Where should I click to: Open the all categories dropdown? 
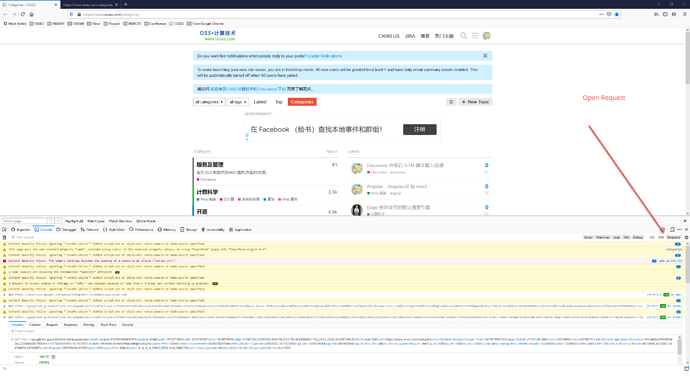(209, 102)
